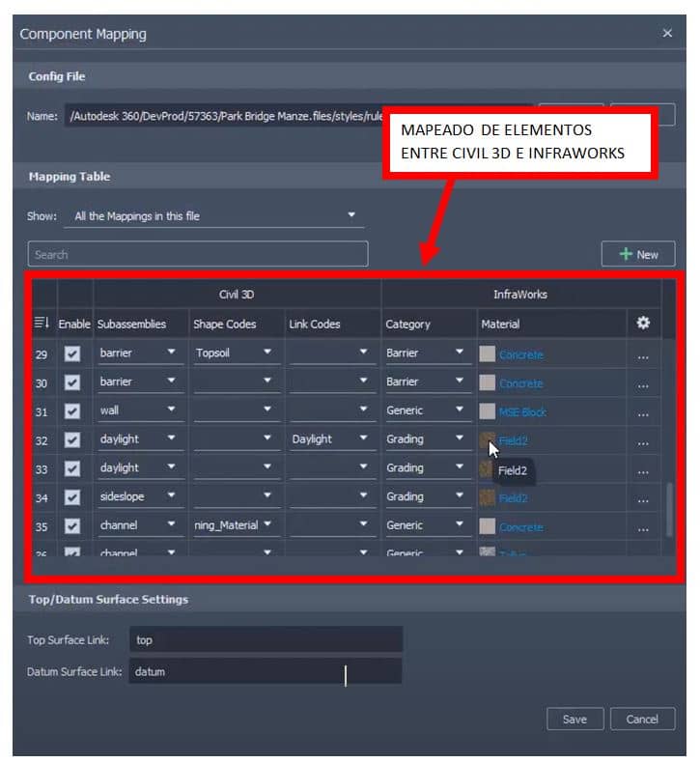
Task: Click the Shape Codes column header
Action: coord(225,325)
